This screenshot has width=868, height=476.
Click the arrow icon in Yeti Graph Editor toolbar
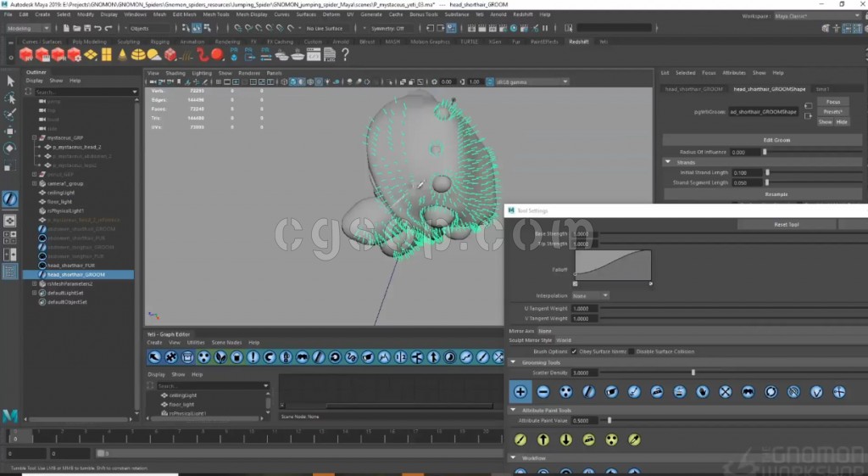point(154,357)
